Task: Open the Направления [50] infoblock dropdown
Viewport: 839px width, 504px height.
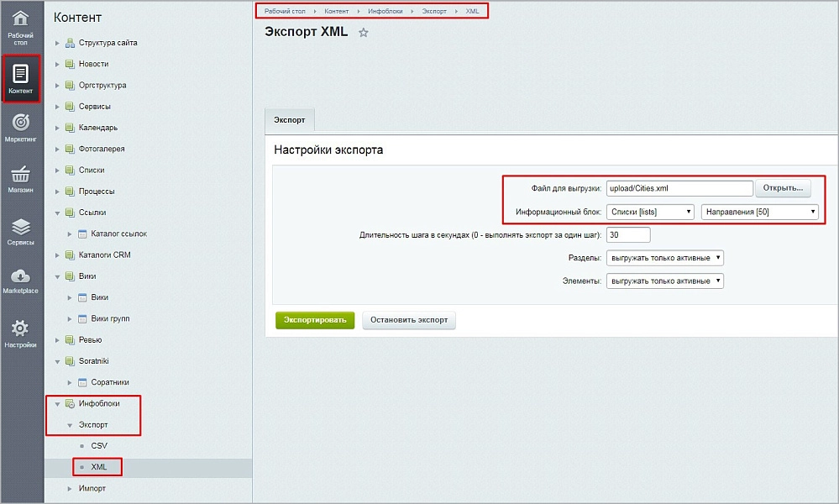Action: coord(760,212)
